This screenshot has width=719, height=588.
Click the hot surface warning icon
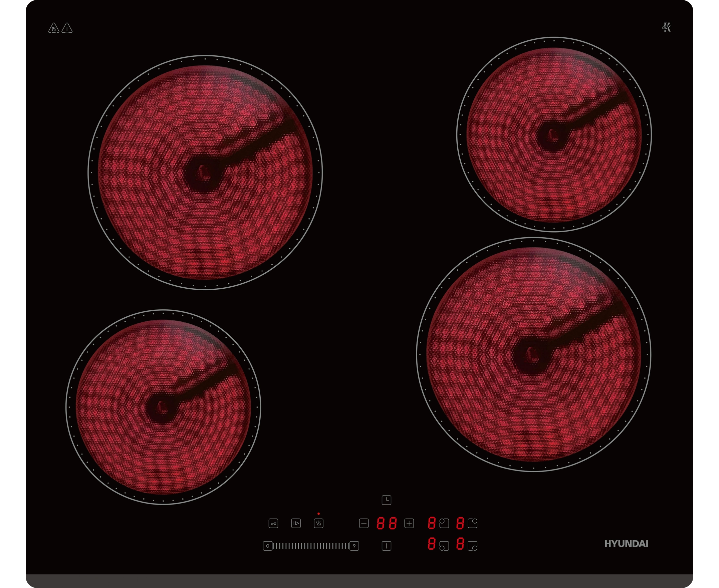(53, 28)
